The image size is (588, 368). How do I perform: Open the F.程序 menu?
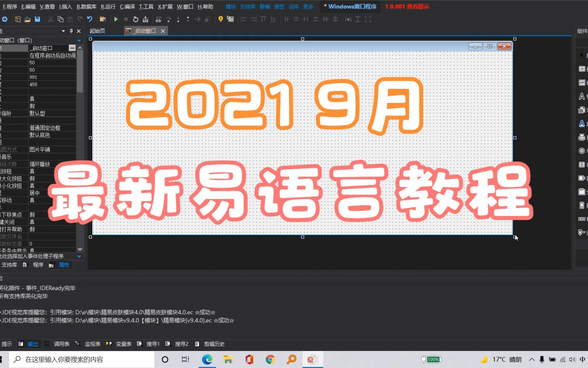[10, 6]
